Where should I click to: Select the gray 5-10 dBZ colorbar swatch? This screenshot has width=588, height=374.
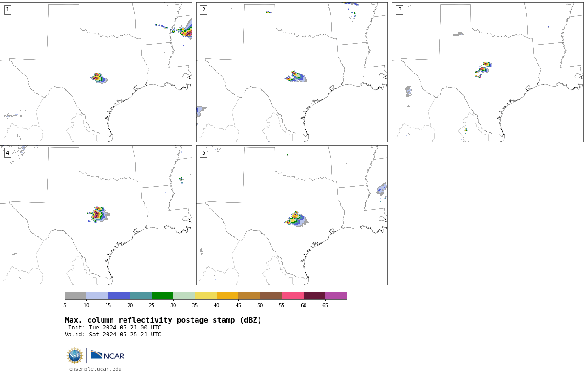75,296
